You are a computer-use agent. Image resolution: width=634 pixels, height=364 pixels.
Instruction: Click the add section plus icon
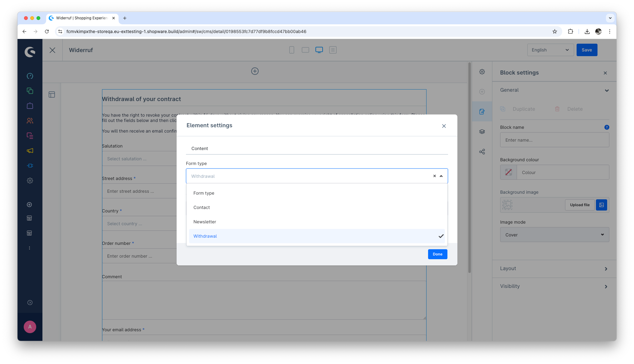255,71
